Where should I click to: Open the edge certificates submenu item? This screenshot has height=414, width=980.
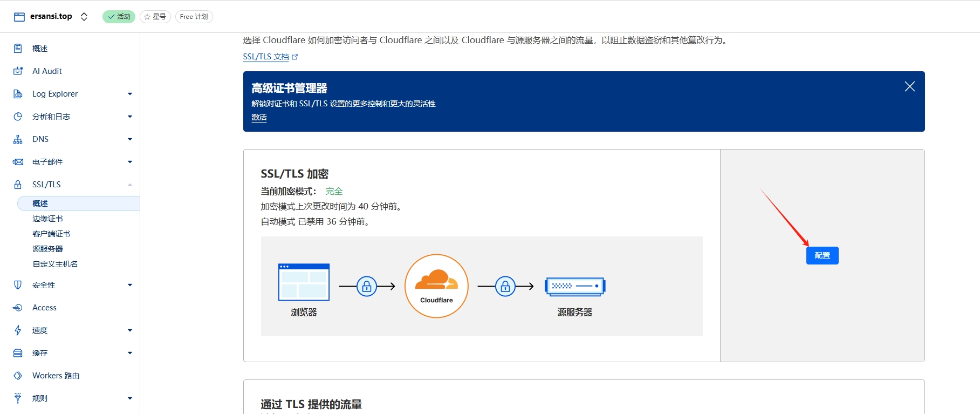click(47, 219)
